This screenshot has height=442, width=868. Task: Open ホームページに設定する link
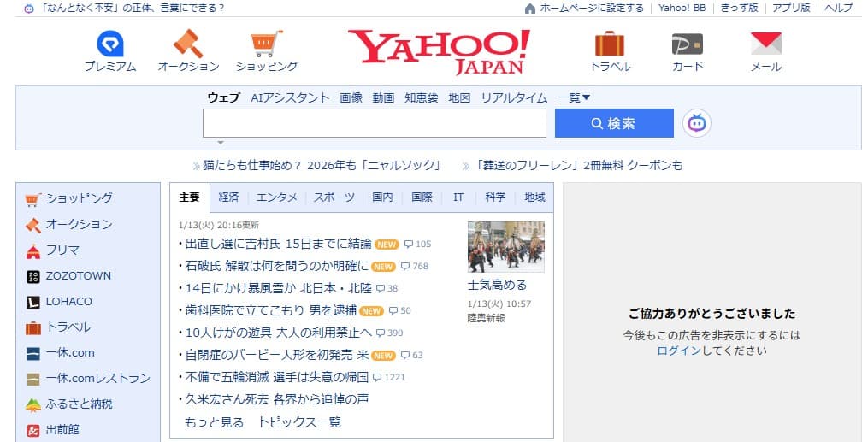(x=592, y=9)
